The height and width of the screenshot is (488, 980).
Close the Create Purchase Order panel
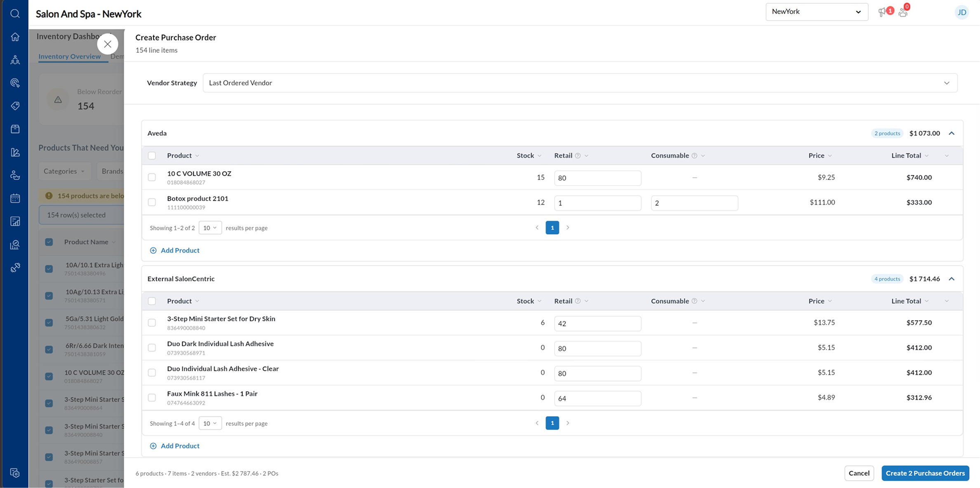point(108,44)
